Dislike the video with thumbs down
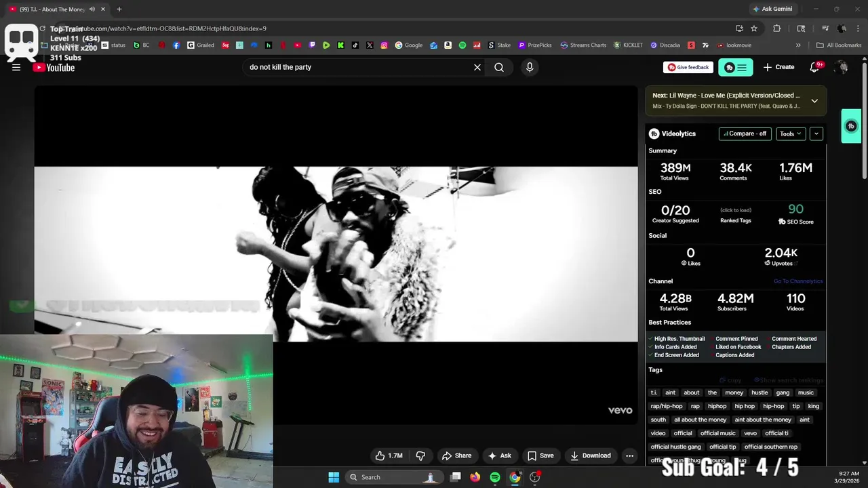The image size is (868, 488). pos(420,455)
